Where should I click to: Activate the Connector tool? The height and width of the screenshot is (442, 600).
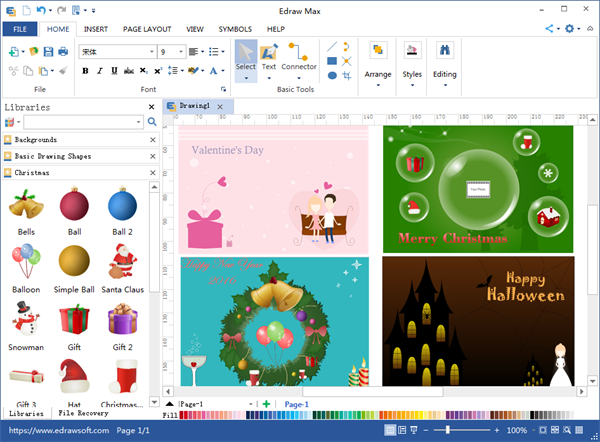click(x=298, y=58)
